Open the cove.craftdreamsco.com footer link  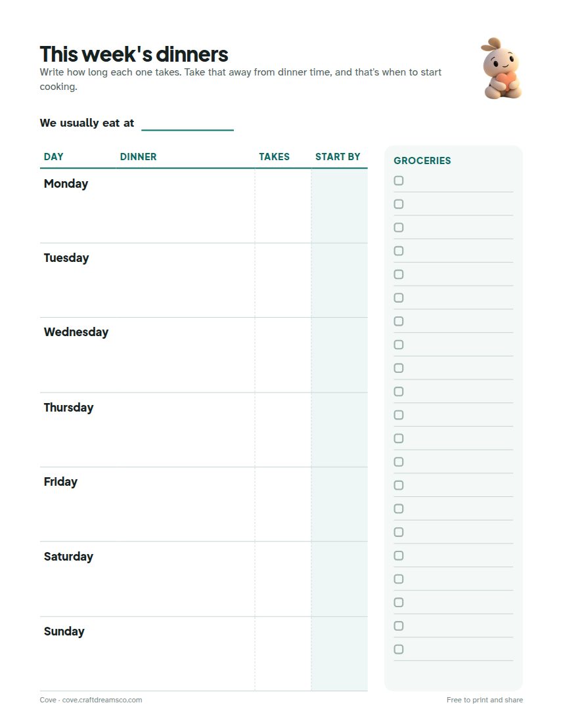click(x=102, y=700)
